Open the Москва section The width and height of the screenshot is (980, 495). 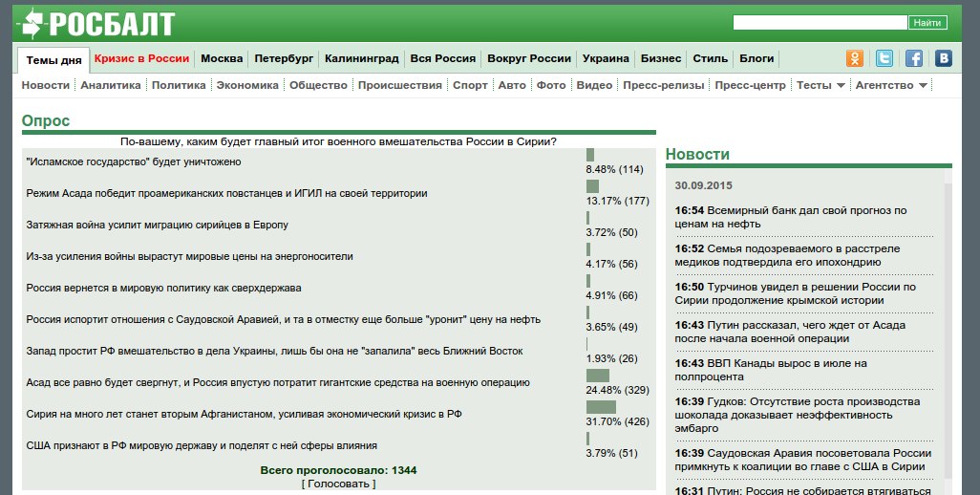point(222,58)
